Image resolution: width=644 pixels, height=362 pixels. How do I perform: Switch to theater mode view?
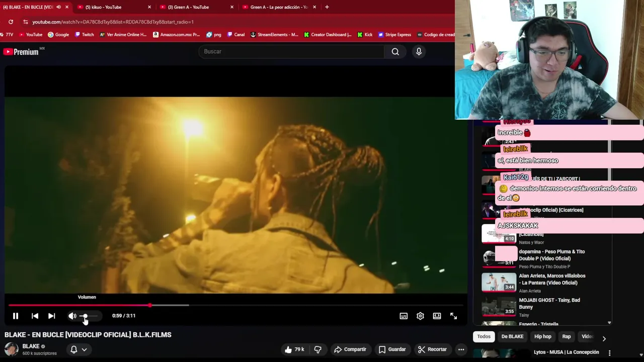pyautogui.click(x=437, y=316)
